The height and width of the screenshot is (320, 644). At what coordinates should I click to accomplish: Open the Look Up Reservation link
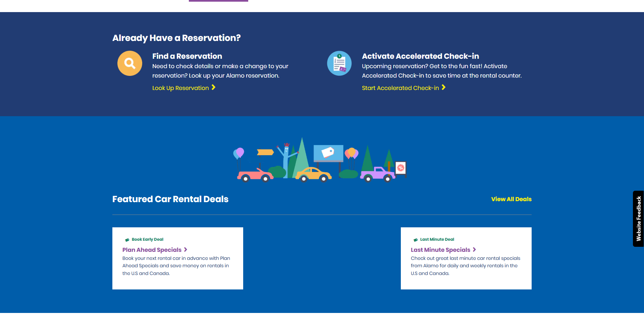pos(180,88)
